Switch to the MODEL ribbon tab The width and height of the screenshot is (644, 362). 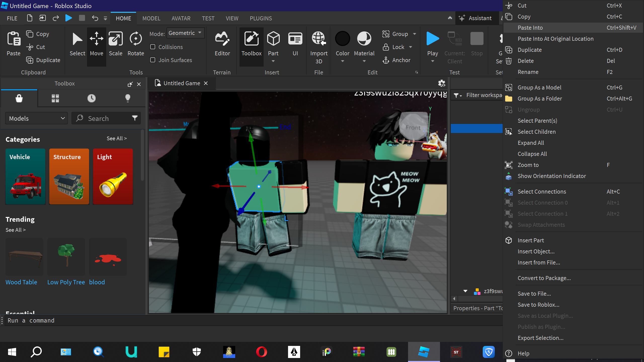151,18
